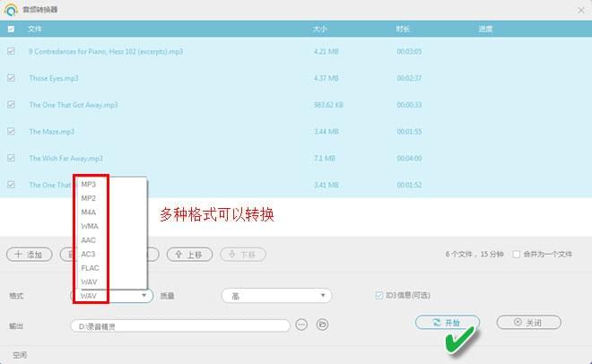Screen dimensions: 592x364
Task: Click the 上移 move up button
Action: click(x=189, y=255)
